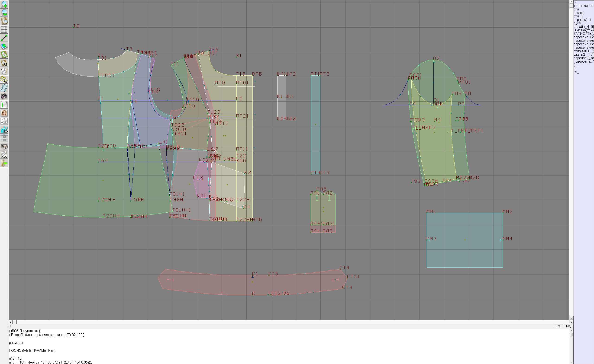Select 'лекало' entry in command list
This screenshot has height=364, width=594.
(579, 13)
